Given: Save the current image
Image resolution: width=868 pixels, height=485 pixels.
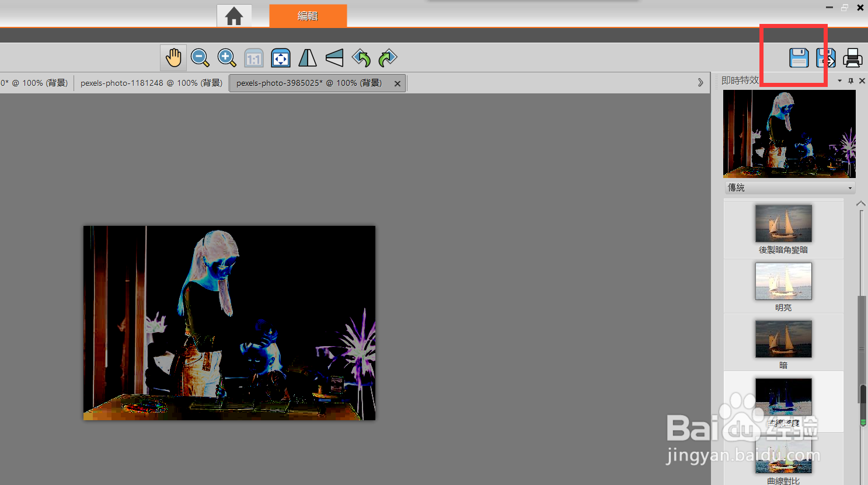Looking at the screenshot, I should point(799,58).
